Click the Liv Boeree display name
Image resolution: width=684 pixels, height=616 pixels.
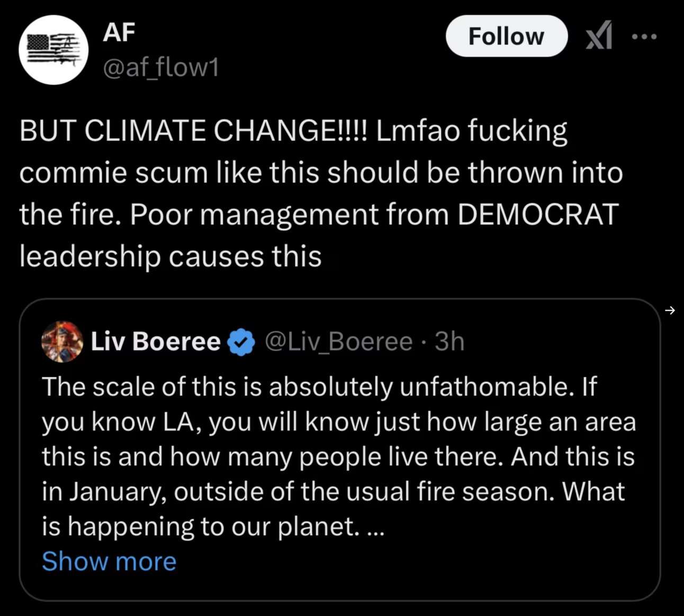(156, 341)
